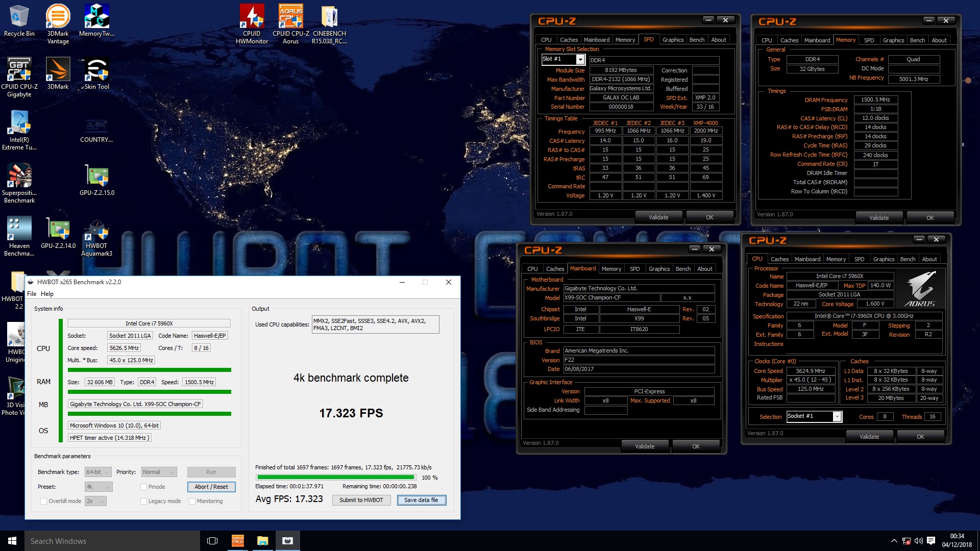
Task: Toggle the Monitoring checkbox
Action: pos(192,501)
